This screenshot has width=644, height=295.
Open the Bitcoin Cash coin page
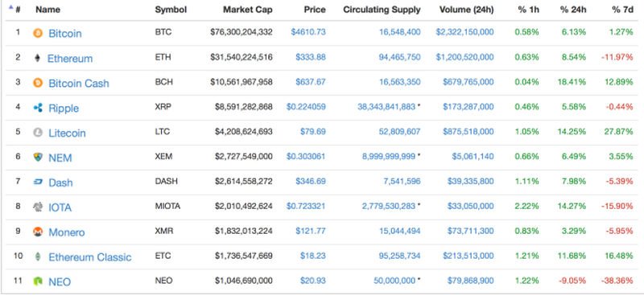(79, 84)
